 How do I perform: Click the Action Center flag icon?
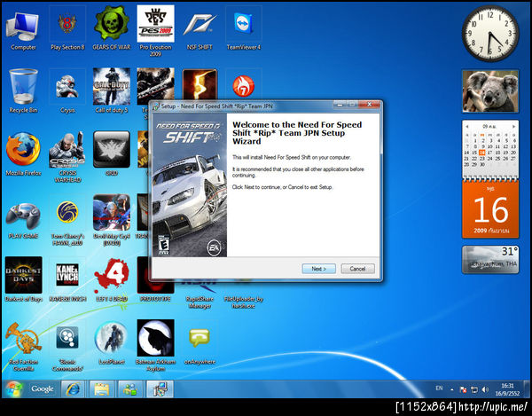coord(463,389)
